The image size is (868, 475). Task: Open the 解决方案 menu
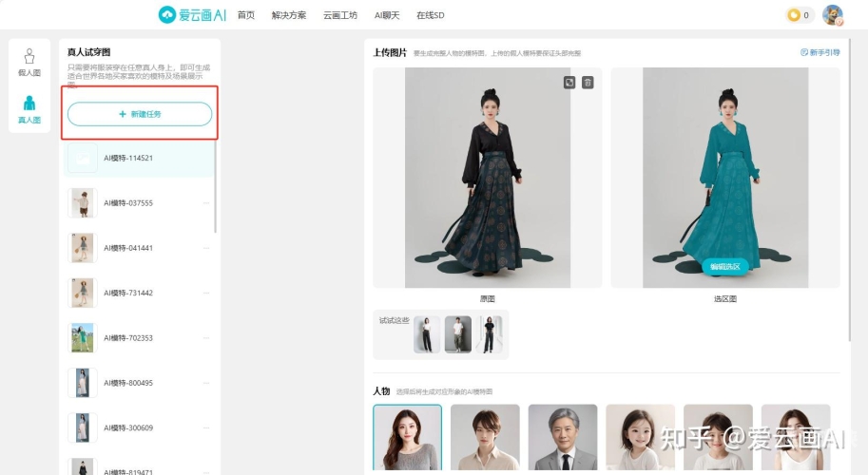(x=289, y=15)
